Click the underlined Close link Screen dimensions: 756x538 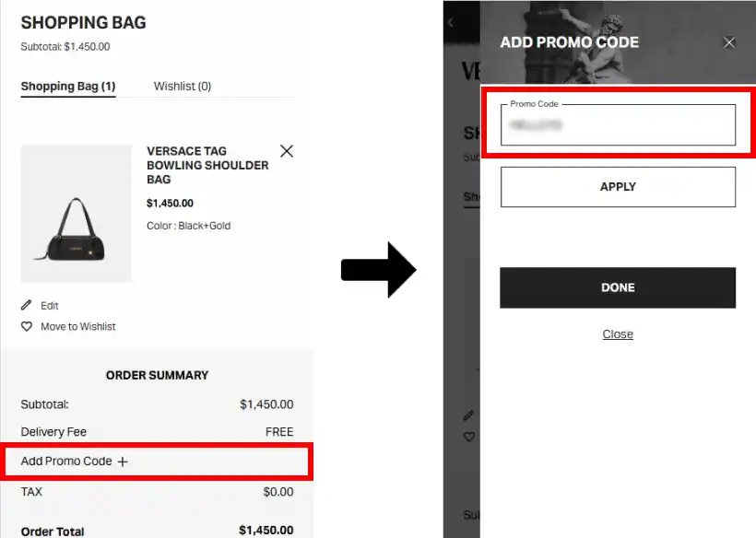coord(618,334)
